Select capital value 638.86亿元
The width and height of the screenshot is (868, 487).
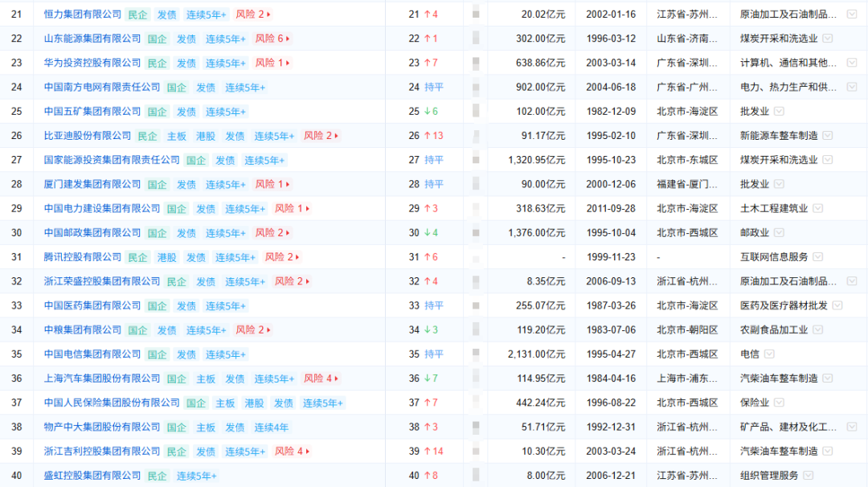tap(540, 63)
